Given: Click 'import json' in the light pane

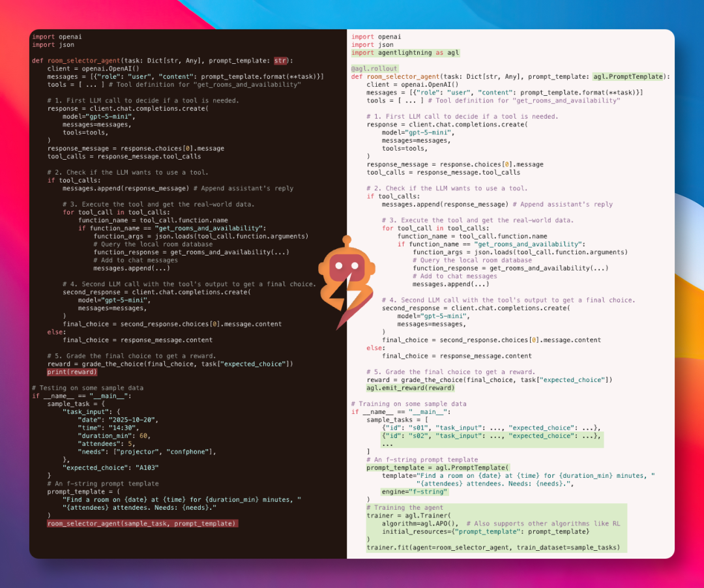Looking at the screenshot, I should pos(372,45).
